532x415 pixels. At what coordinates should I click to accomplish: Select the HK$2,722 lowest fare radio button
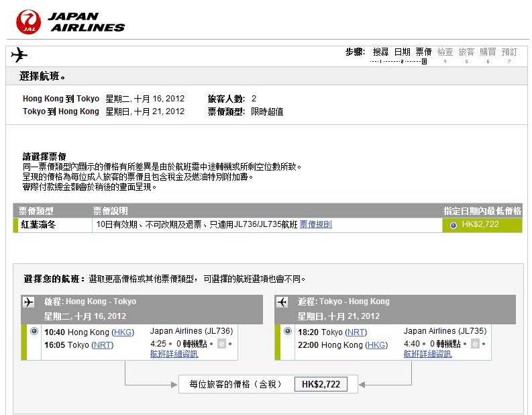pos(454,225)
